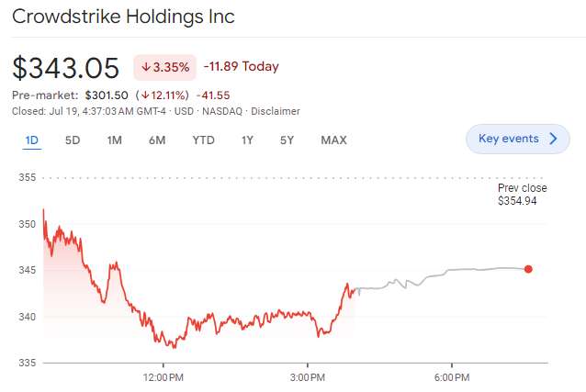
Task: Click red endpoint dot on chart line
Action: tap(528, 269)
